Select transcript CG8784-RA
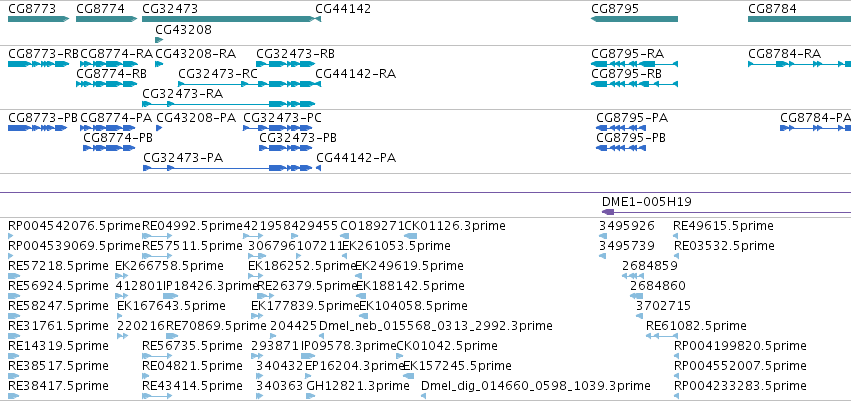Screen dimensions: 851x401 (799, 64)
